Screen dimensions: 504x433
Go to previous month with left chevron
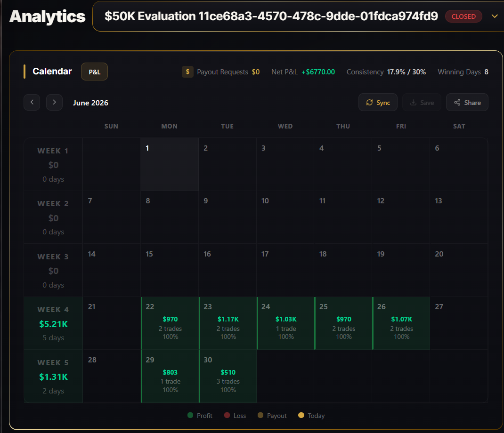pyautogui.click(x=32, y=103)
